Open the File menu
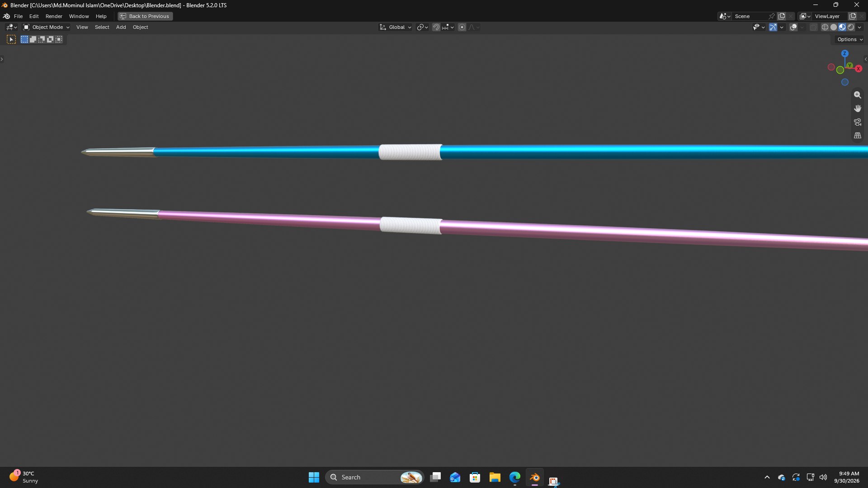Screen dimensions: 868x488 (18, 16)
